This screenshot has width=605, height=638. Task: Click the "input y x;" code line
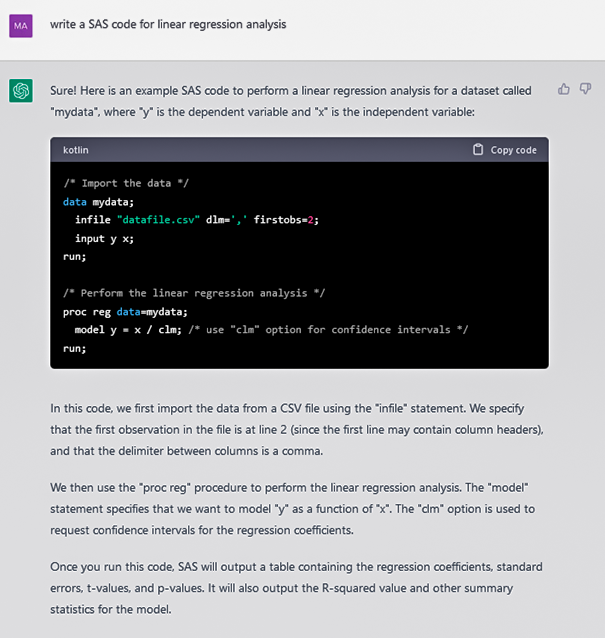[104, 238]
